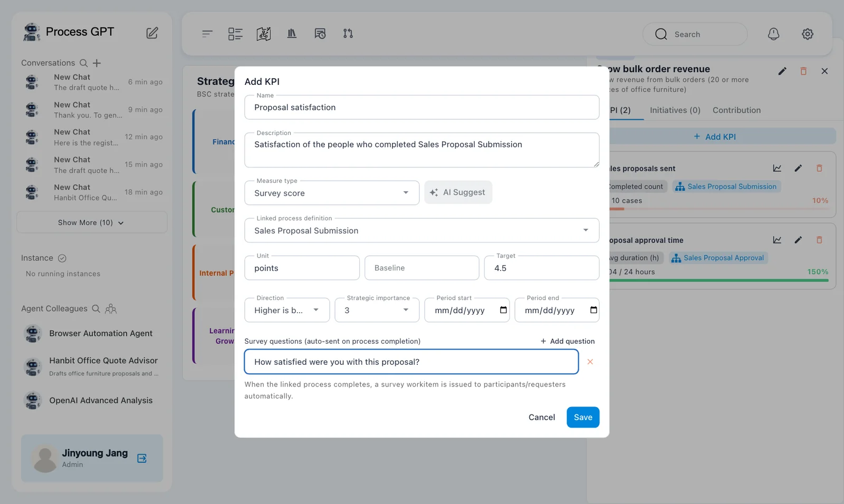Click the new chat compose icon
Screen dimensions: 844x504
(152, 33)
